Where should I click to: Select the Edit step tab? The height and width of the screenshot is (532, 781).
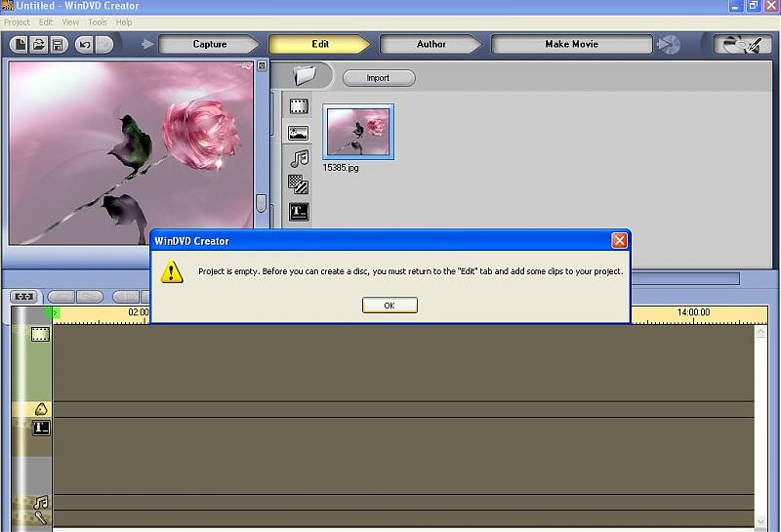pyautogui.click(x=320, y=44)
